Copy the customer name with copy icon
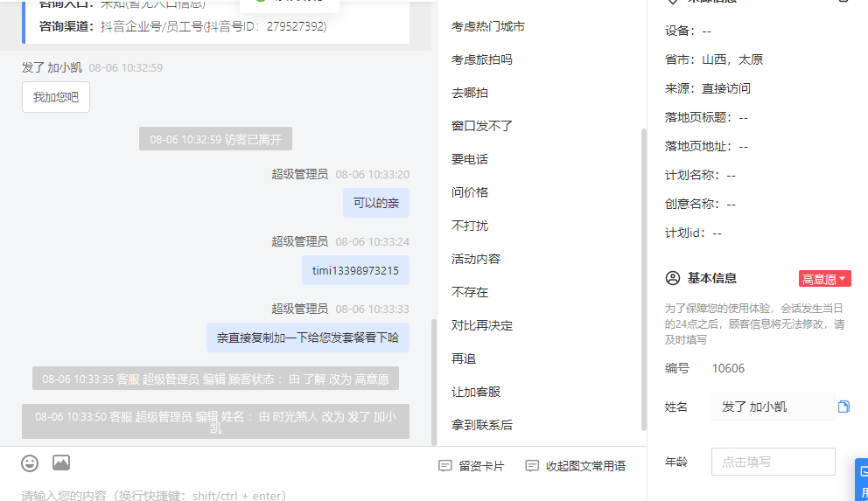Image resolution: width=868 pixels, height=501 pixels. pyautogui.click(x=843, y=407)
